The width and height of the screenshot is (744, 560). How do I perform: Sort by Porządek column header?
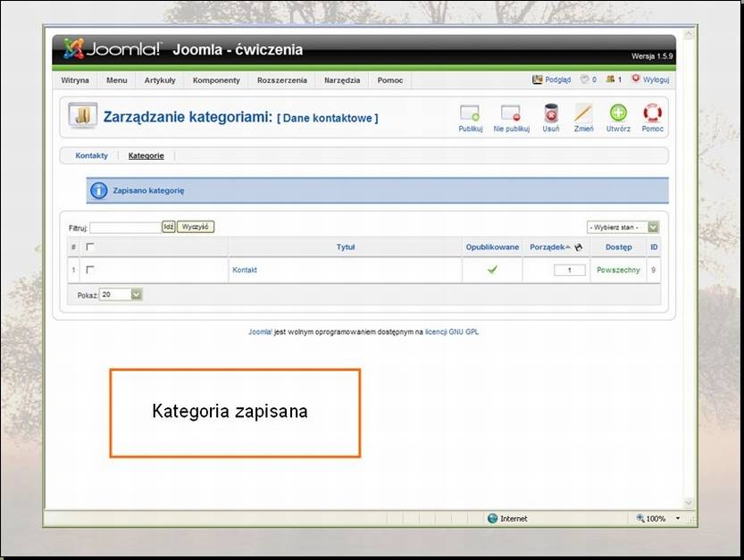[548, 247]
